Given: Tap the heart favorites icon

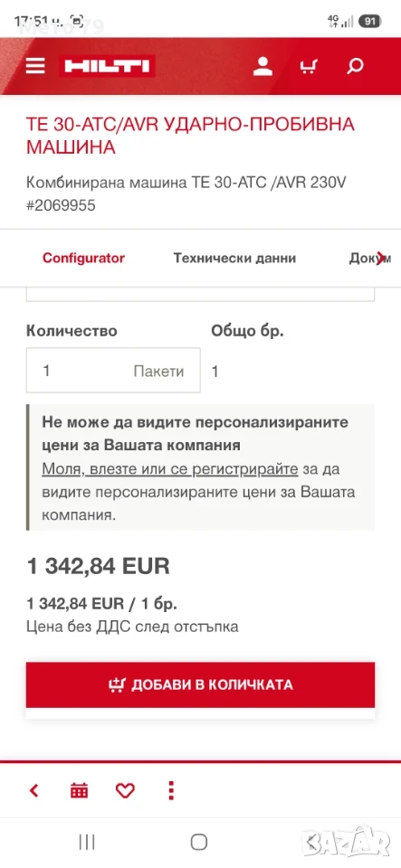Looking at the screenshot, I should coord(125,790).
